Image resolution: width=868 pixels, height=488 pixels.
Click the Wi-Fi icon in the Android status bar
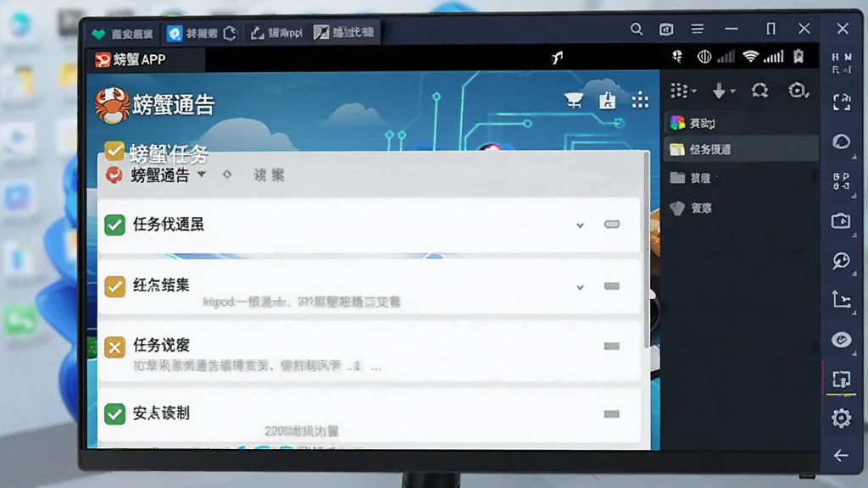750,57
